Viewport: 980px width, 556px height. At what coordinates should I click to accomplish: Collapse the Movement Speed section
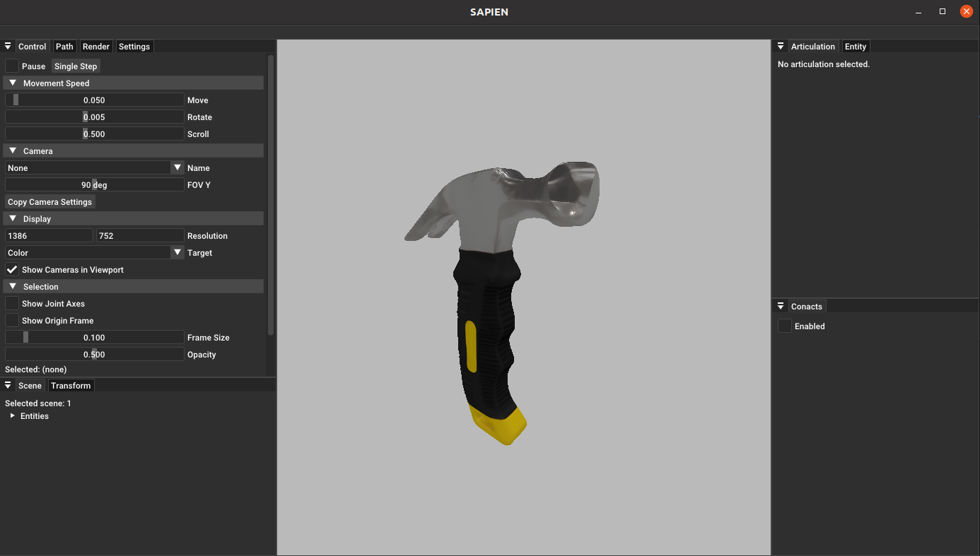13,83
